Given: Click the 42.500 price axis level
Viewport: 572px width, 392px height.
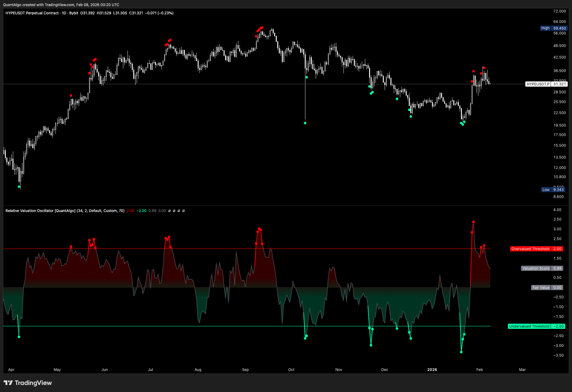Looking at the screenshot, I should point(559,57).
